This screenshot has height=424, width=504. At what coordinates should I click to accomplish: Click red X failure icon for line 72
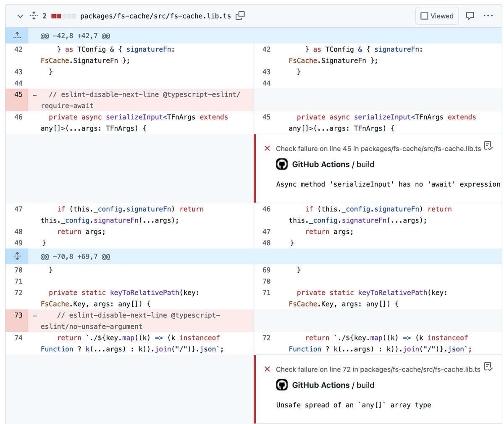click(x=267, y=369)
